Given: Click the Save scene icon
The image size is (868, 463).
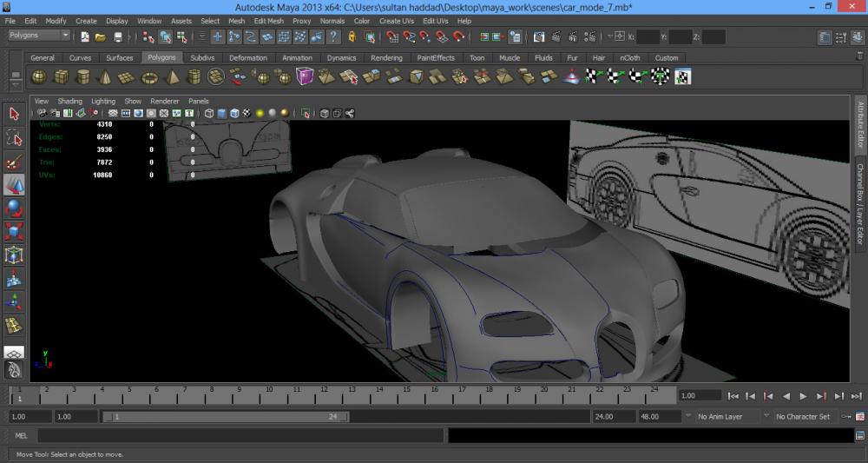Looking at the screenshot, I should [x=118, y=37].
